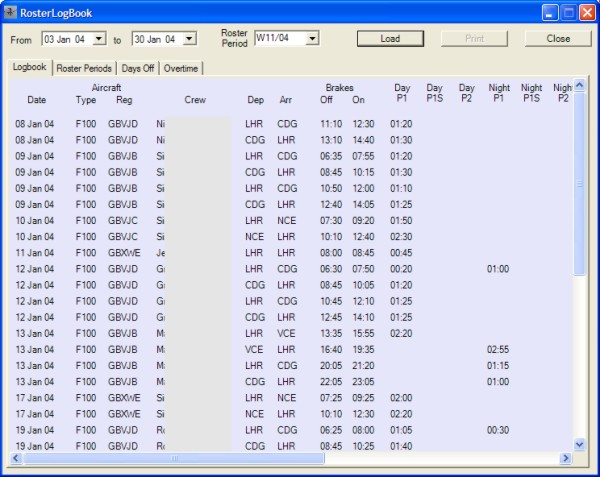This screenshot has height=477, width=600.
Task: Click the horizontal scrollbar right arrow
Action: click(x=566, y=458)
